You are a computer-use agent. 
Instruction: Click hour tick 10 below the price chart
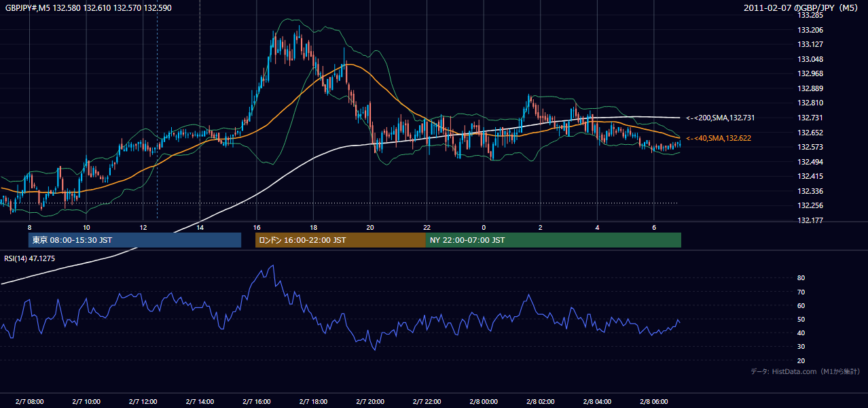pyautogui.click(x=86, y=226)
